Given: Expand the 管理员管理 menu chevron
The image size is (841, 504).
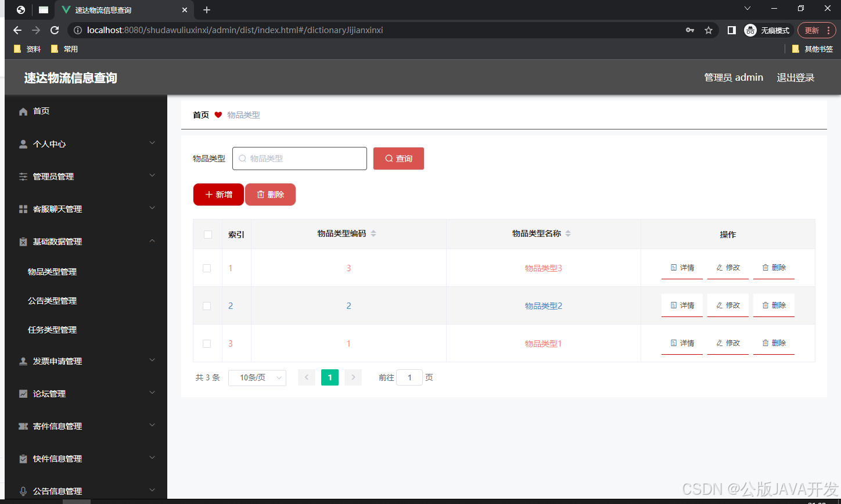Looking at the screenshot, I should (x=152, y=175).
